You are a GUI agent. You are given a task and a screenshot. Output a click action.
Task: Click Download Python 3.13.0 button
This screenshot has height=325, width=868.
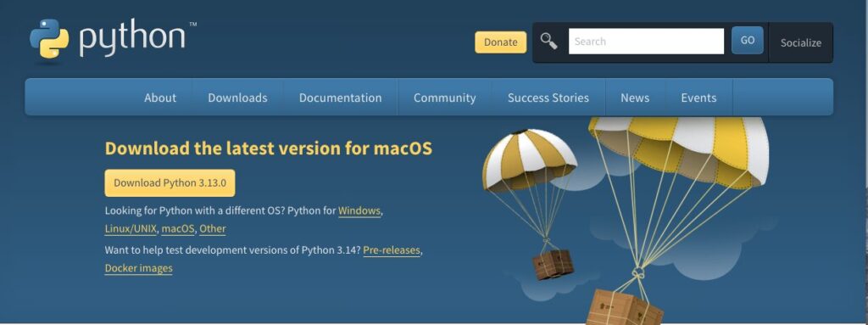170,183
